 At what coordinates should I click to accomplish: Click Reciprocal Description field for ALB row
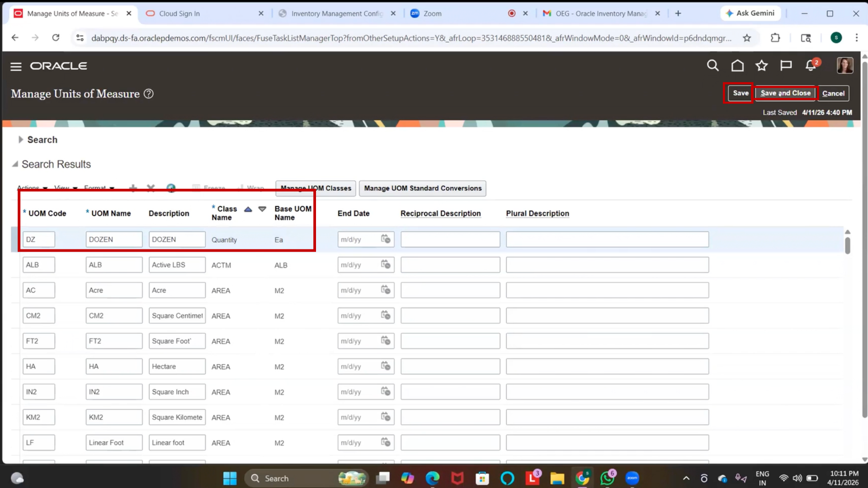coord(450,264)
